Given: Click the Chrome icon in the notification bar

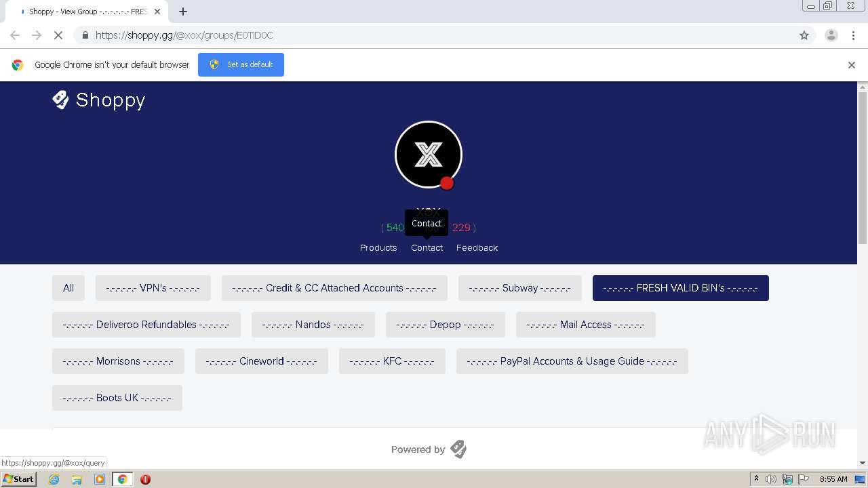Looking at the screenshot, I should click(x=18, y=65).
